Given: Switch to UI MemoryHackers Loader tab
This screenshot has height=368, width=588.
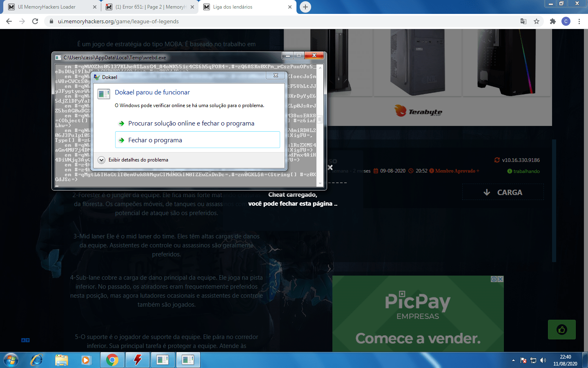Looking at the screenshot, I should (52, 7).
